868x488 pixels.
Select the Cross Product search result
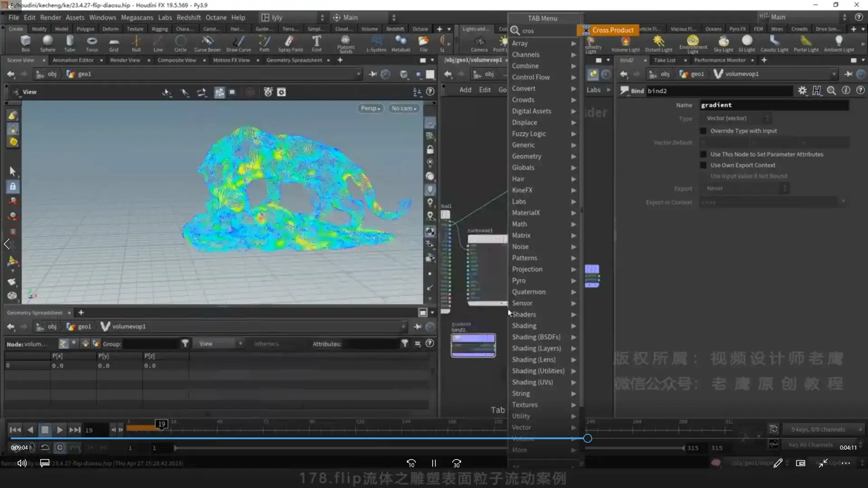click(612, 30)
